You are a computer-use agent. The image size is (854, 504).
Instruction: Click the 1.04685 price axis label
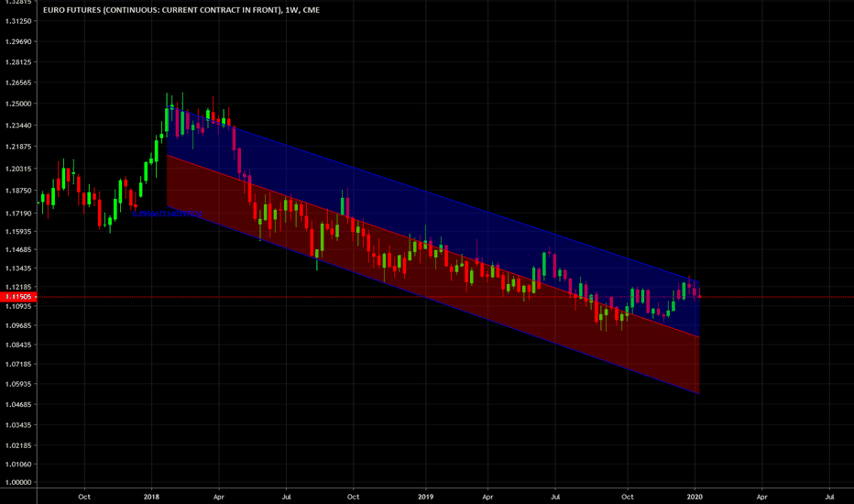pos(18,405)
